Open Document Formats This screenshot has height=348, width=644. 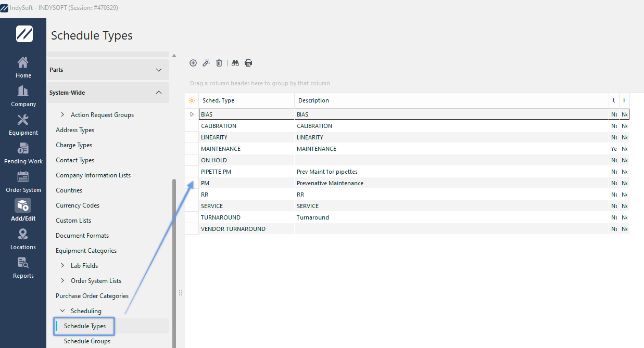coord(82,236)
